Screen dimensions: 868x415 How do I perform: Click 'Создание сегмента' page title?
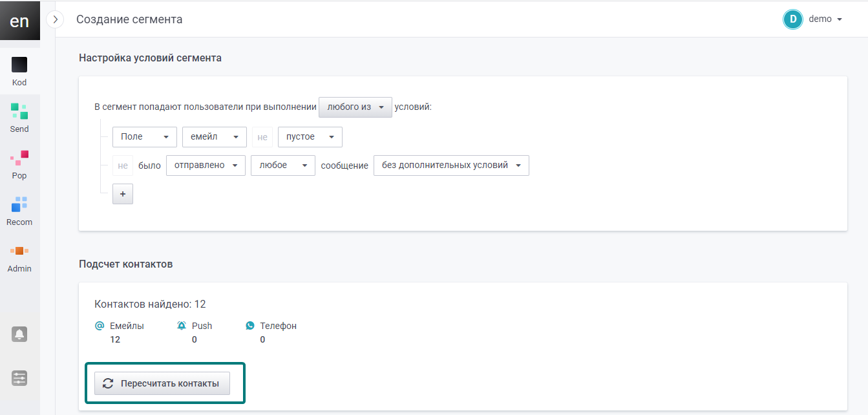coord(129,19)
